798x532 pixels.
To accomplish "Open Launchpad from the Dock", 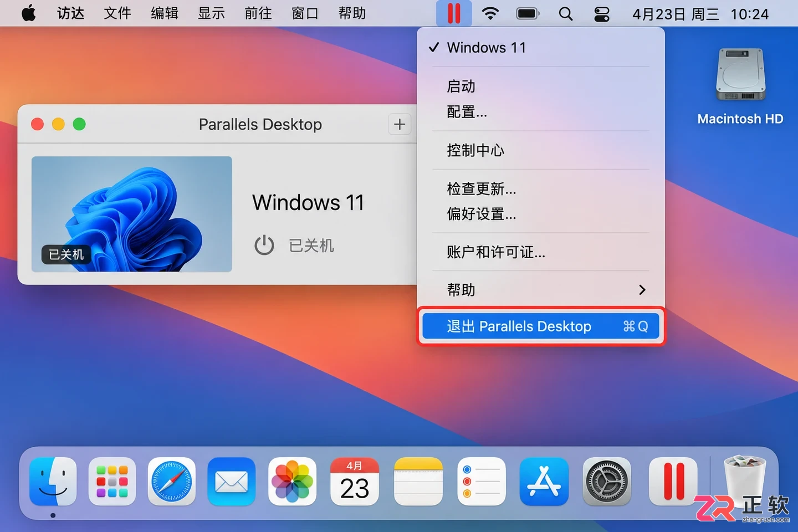I will click(x=112, y=481).
